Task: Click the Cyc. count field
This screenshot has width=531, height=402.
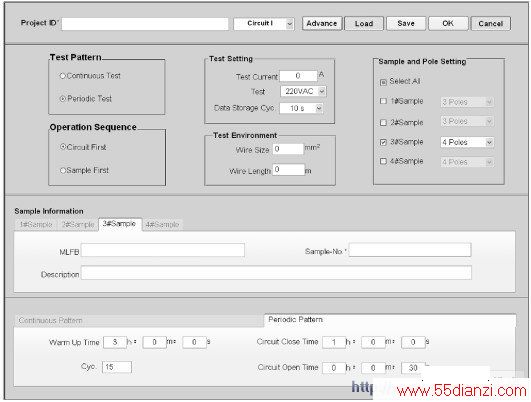Action: click(117, 367)
